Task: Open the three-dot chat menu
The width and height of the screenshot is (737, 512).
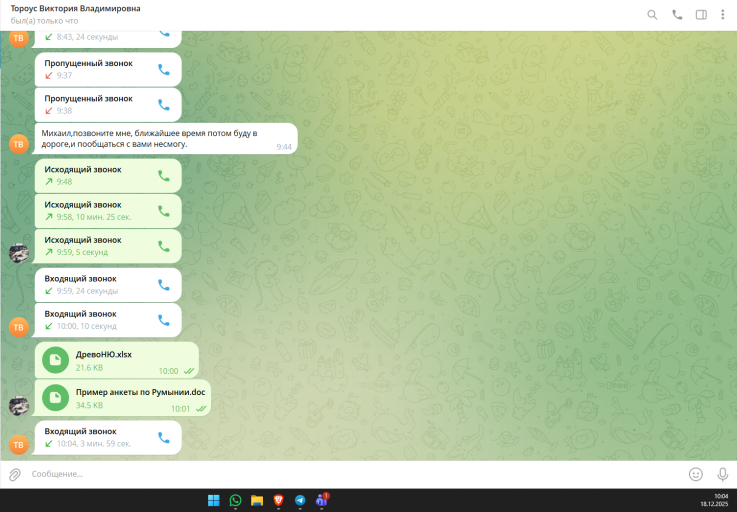Action: tap(722, 15)
